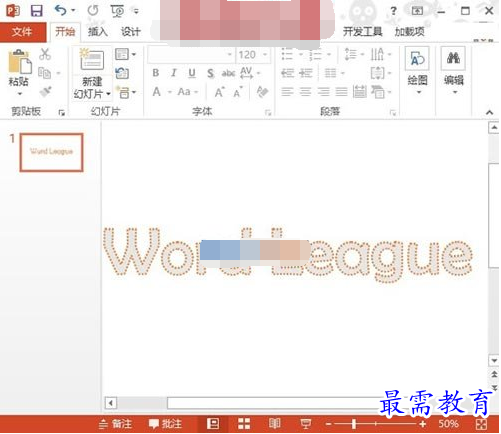Open the 加载项 ribbon tab
The width and height of the screenshot is (501, 434).
[410, 32]
